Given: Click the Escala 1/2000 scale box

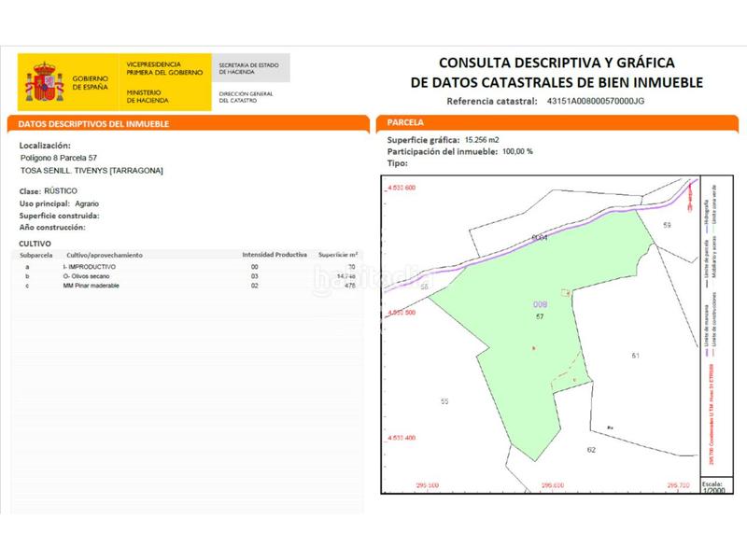Looking at the screenshot, I should click(712, 490).
